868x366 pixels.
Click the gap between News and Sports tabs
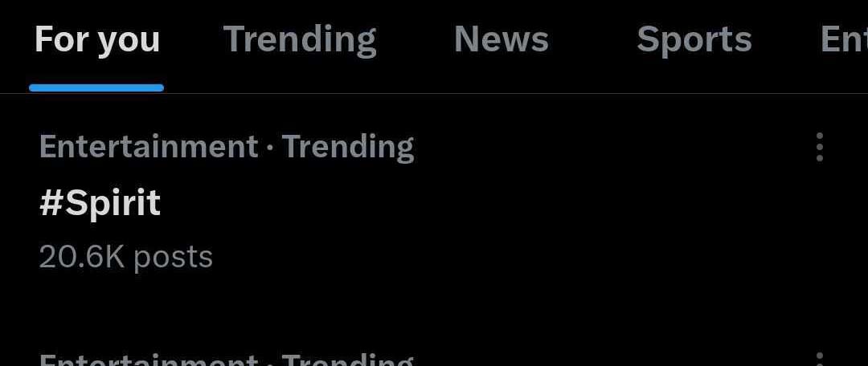(593, 40)
